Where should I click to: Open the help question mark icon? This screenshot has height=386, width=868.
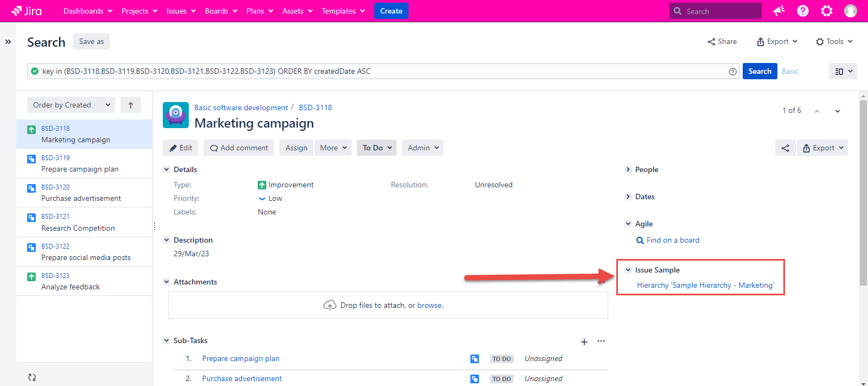803,11
